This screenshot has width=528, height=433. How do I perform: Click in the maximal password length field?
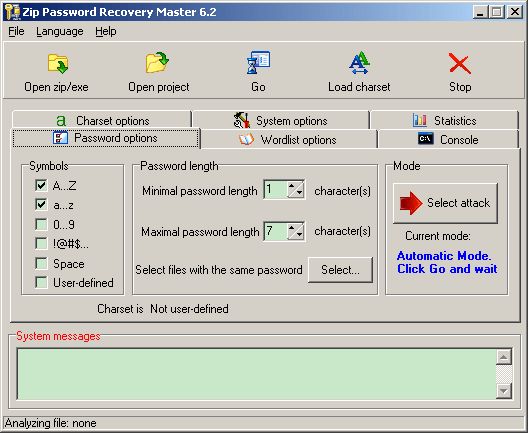click(276, 231)
